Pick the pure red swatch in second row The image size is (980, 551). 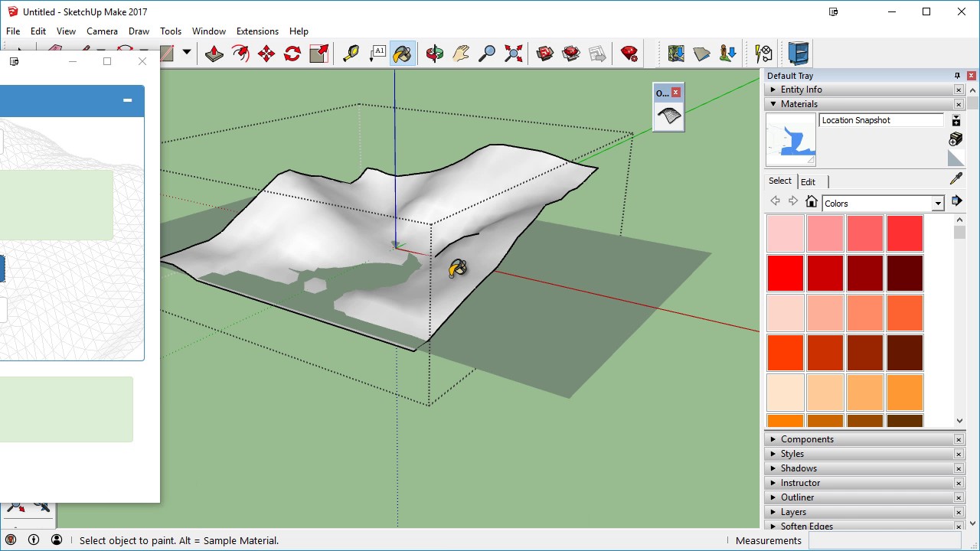point(786,273)
